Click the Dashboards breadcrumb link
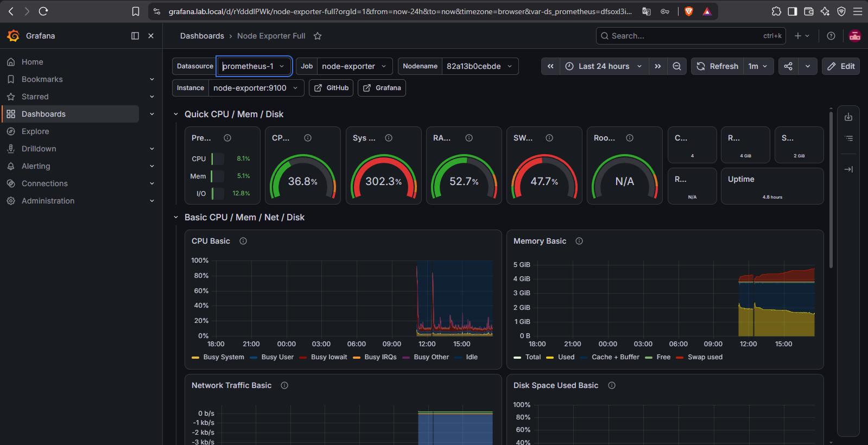 [x=202, y=36]
